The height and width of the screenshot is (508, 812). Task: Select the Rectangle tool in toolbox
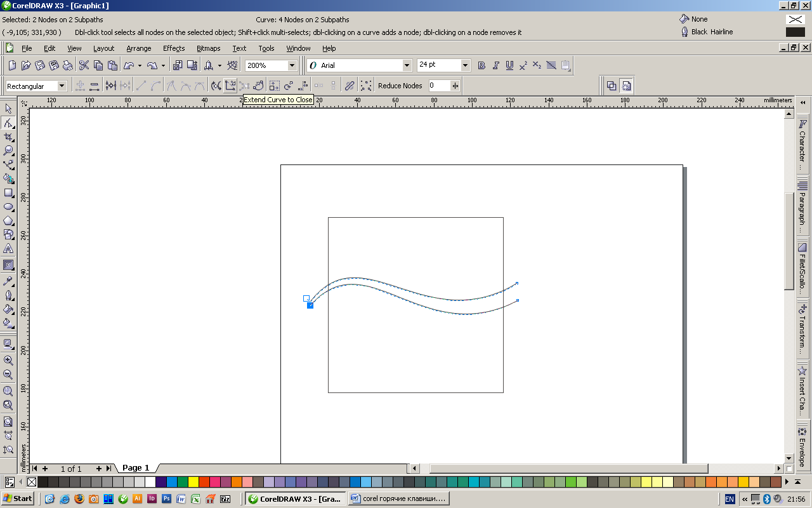pos(8,192)
